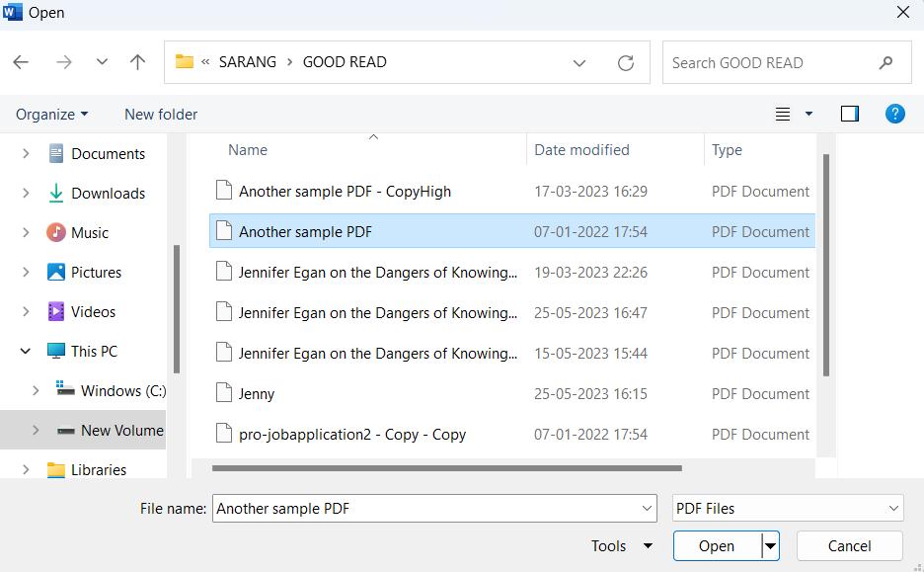The width and height of the screenshot is (924, 572).
Task: Select the Jenny PDF file
Action: pos(257,393)
